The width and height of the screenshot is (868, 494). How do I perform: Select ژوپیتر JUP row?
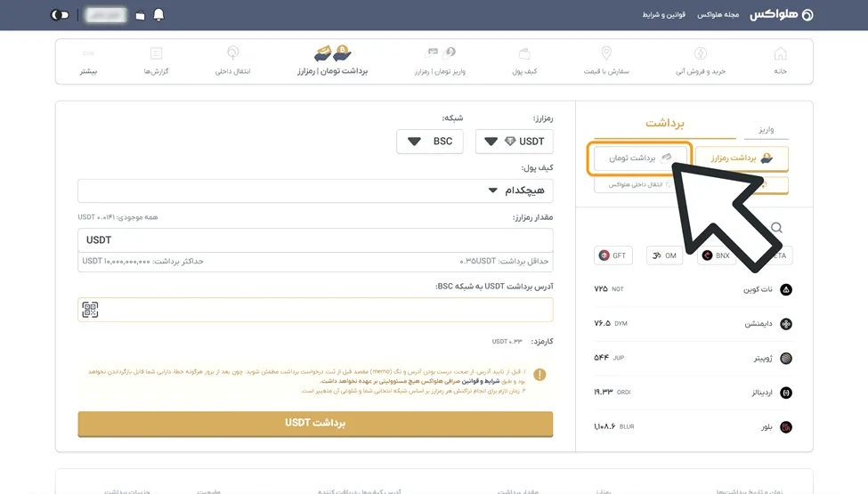tap(694, 358)
